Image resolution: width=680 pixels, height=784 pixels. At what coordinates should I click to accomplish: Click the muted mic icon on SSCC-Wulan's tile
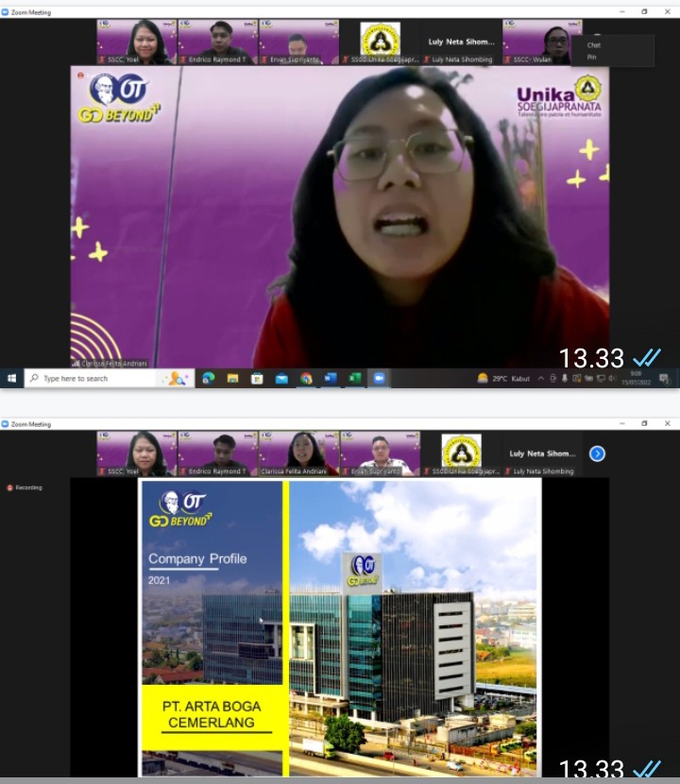point(508,60)
